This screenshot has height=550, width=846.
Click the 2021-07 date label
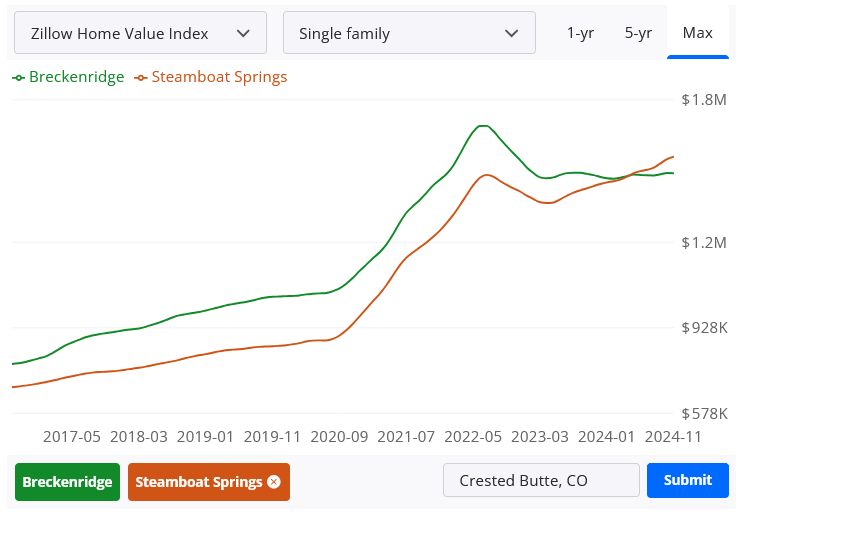click(406, 437)
